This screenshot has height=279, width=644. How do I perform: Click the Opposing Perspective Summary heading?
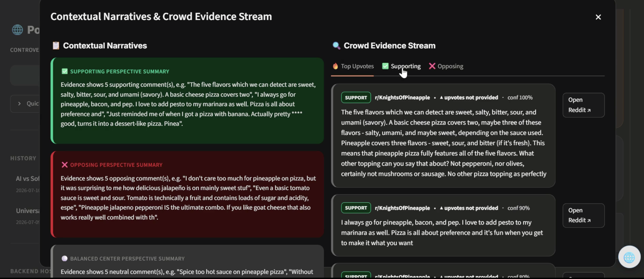[116, 165]
